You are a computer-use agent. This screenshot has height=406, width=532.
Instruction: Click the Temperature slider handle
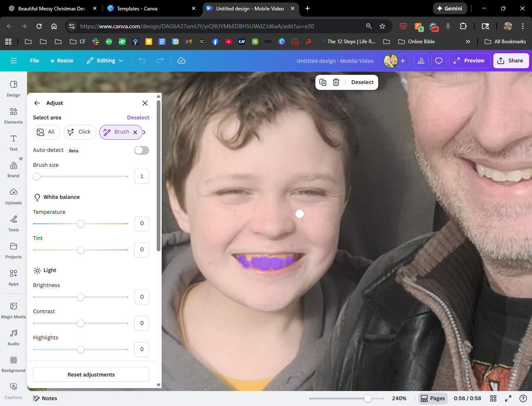pyautogui.click(x=81, y=224)
